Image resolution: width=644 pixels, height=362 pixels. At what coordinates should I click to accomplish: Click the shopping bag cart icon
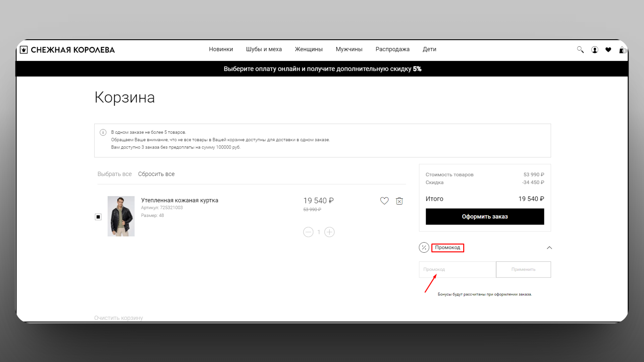click(622, 50)
